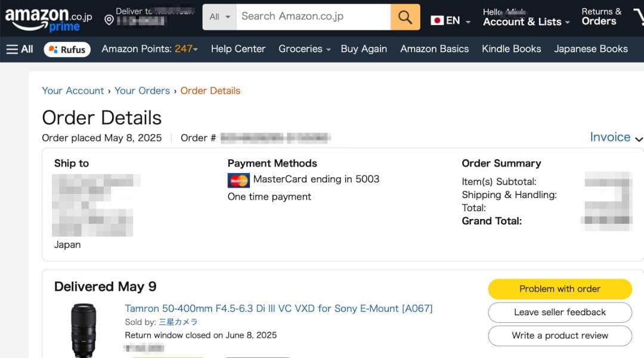The image size is (644, 358).
Task: Click Leave seller feedback button
Action: tap(559, 312)
